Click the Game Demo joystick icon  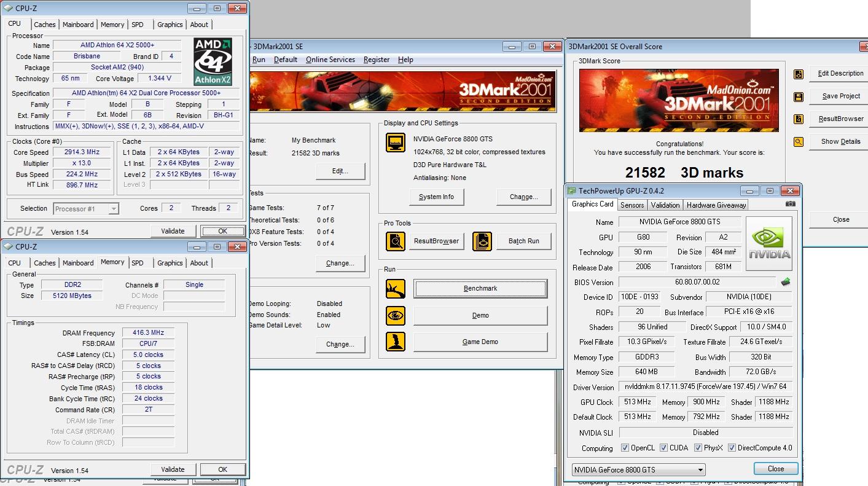tap(396, 342)
